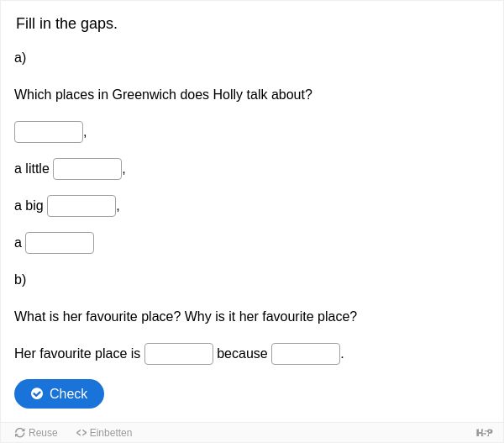504x443 pixels.
Task: Click the Reuse circular arrows icon
Action: pos(19,433)
